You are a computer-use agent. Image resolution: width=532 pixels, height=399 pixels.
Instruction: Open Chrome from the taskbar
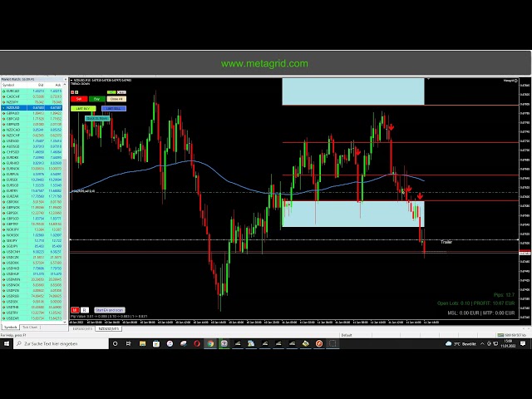tap(210, 343)
